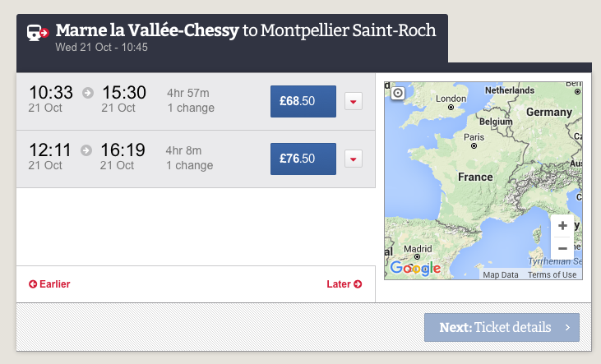Zoom in on the map
601x364 pixels.
coord(562,226)
